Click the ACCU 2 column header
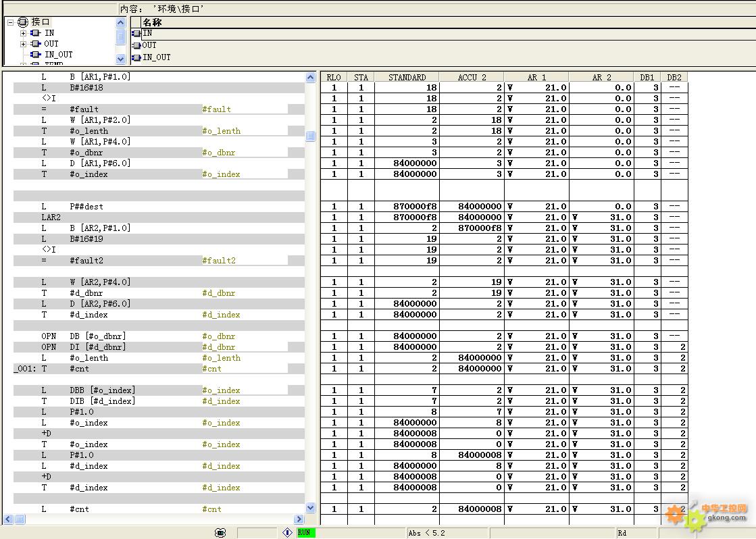Viewport: 756px width, 539px height. (472, 77)
